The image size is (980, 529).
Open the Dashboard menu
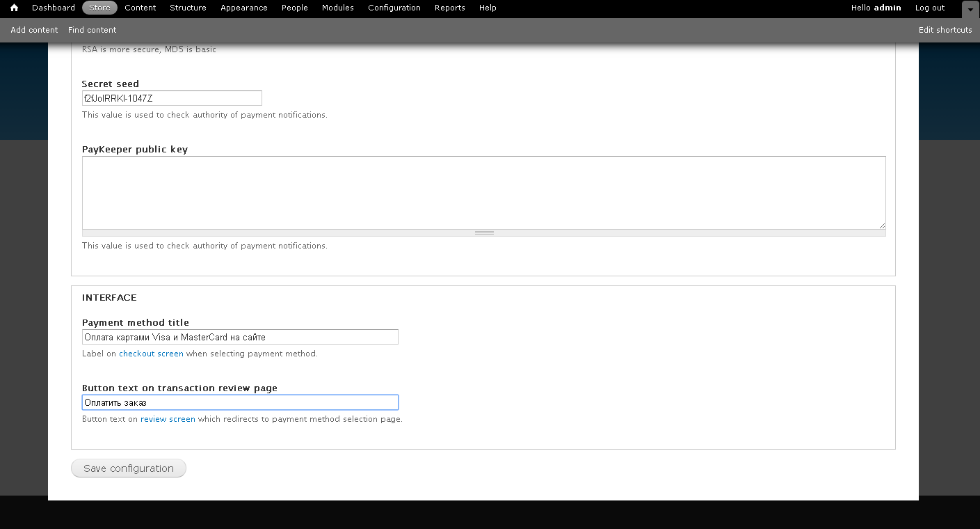[x=54, y=8]
